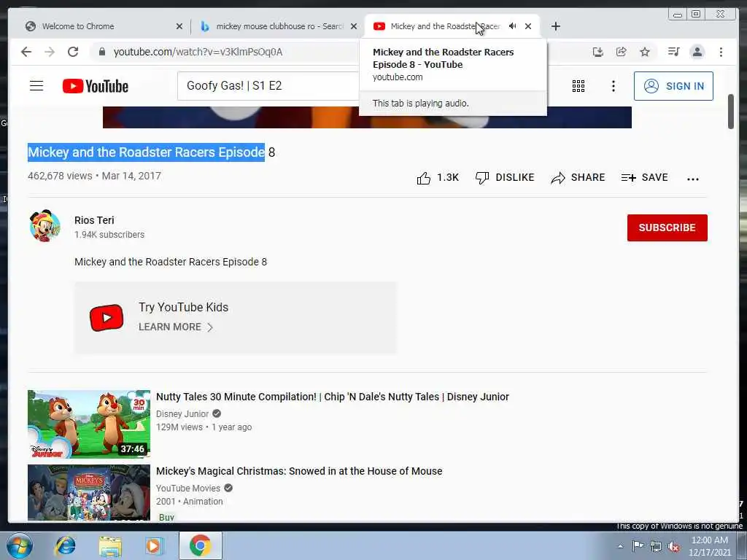Open the network tray icon
This screenshot has width=747, height=560.
(656, 546)
